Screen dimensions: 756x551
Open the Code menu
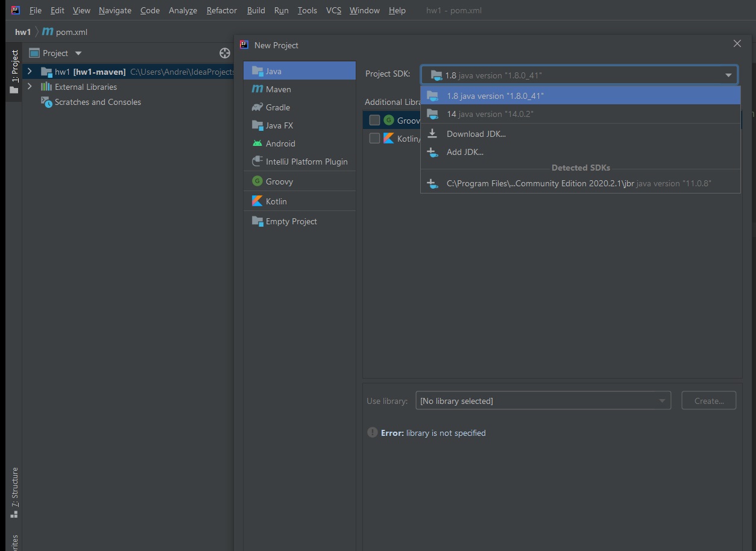pyautogui.click(x=150, y=10)
